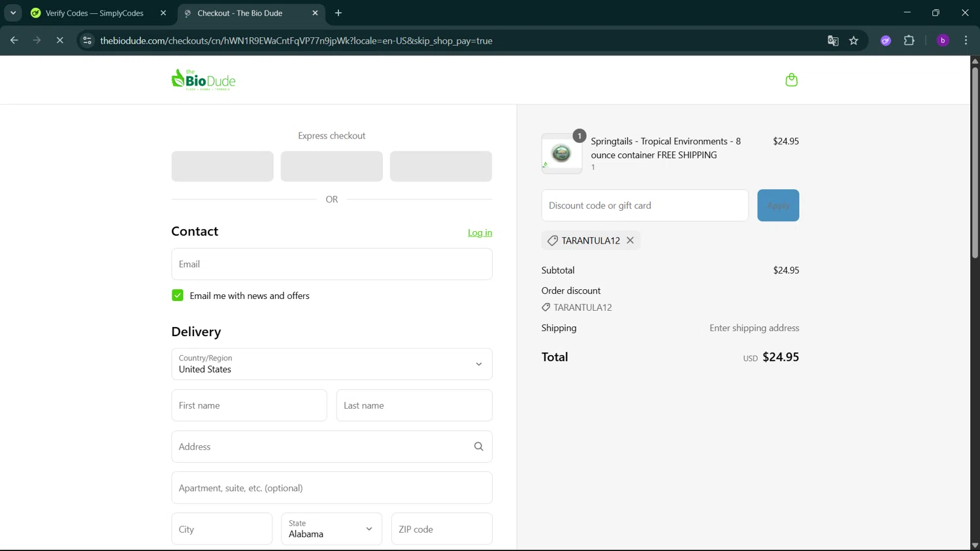The height and width of the screenshot is (551, 980).
Task: Stop loading the page
Action: (59, 40)
